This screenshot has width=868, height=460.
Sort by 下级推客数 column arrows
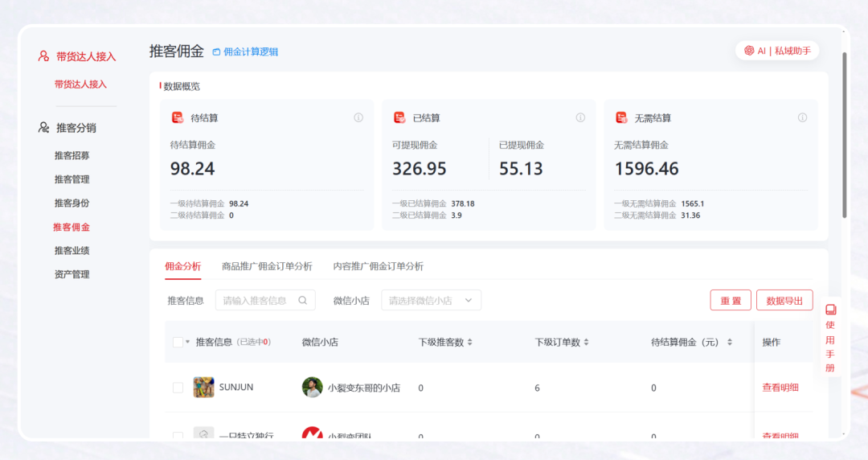pos(470,343)
